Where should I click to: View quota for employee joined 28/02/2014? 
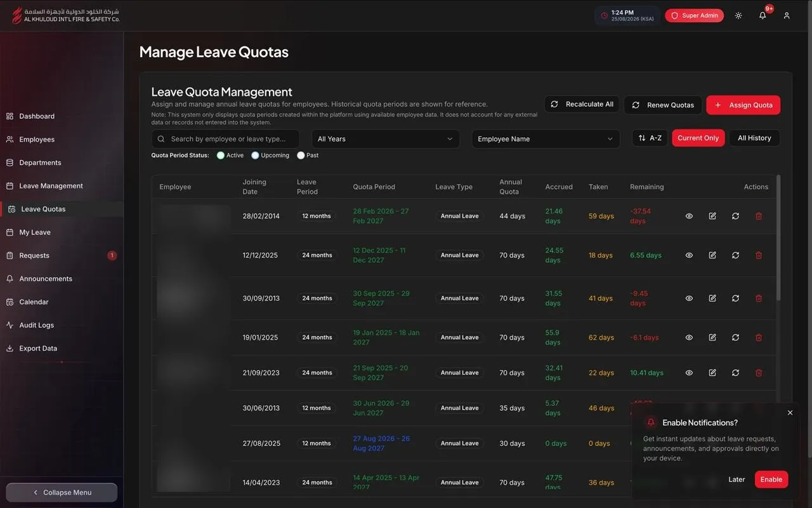[689, 216]
